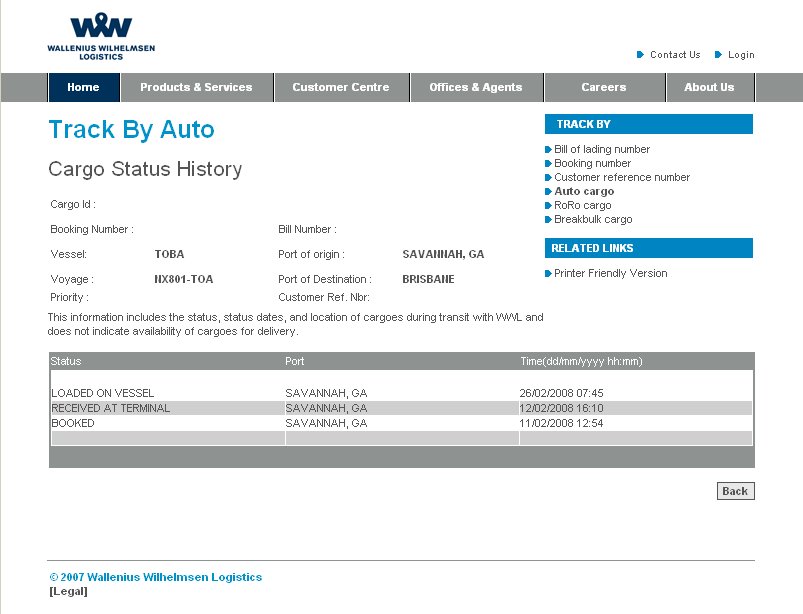803x614 pixels.
Task: Navigate to Careers page
Action: [604, 88]
